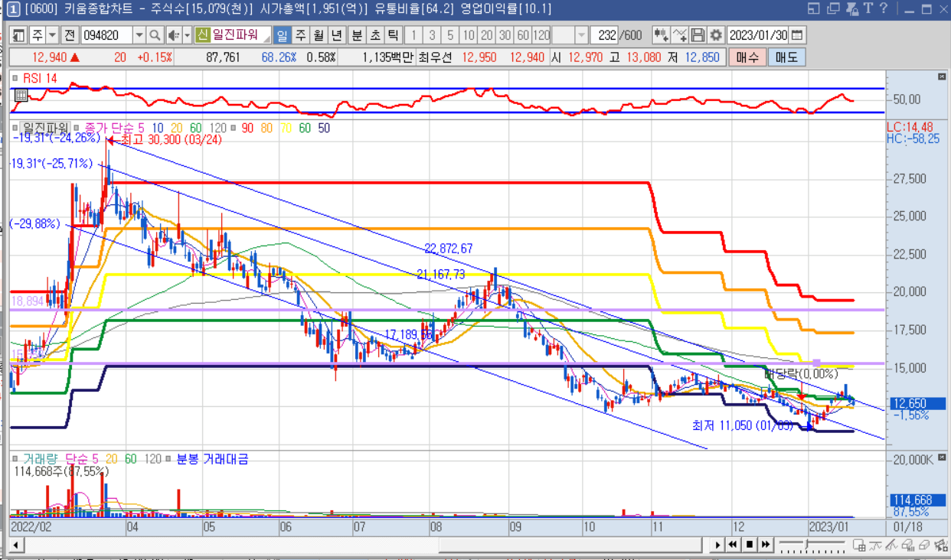Click the add-chart icon at bottom right corner
The width and height of the screenshot is (951, 560).
(940, 545)
